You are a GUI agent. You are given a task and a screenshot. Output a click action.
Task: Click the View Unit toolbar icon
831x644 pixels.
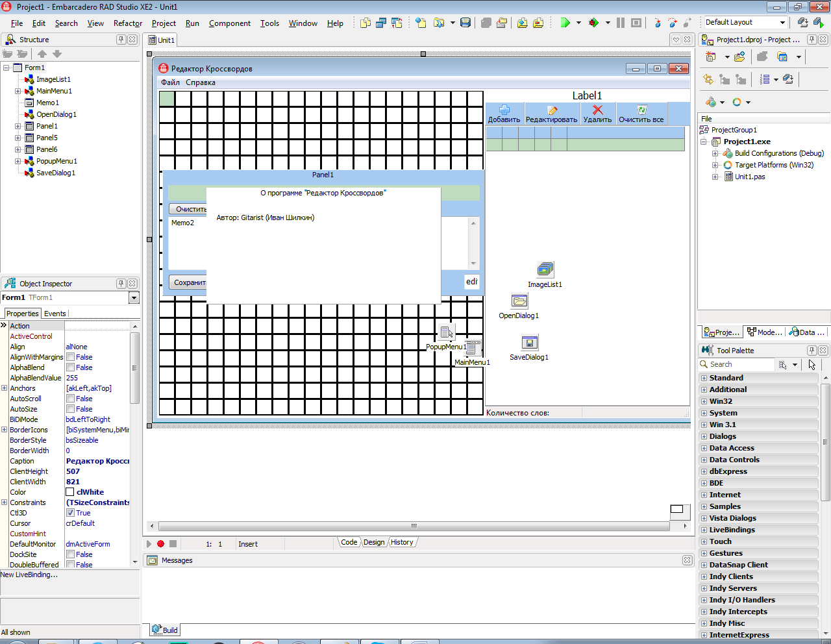[366, 23]
